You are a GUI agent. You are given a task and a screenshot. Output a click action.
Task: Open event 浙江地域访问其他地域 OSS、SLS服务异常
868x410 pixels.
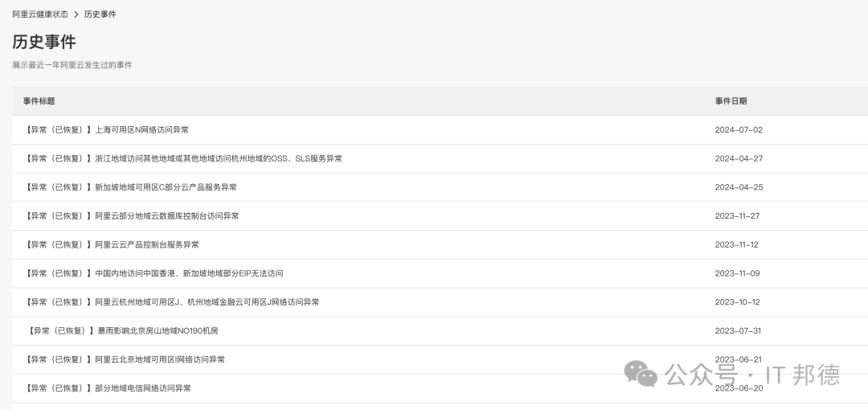(x=182, y=158)
